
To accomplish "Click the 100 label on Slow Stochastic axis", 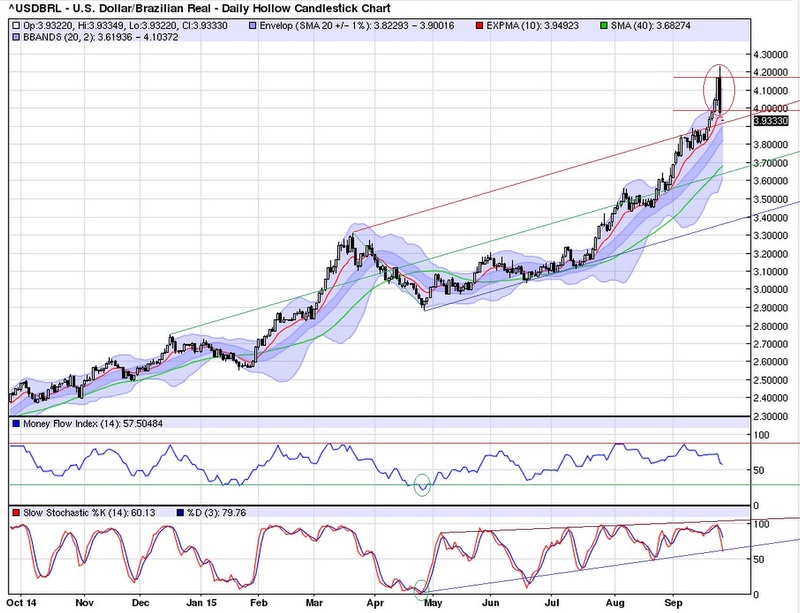I will (x=761, y=525).
